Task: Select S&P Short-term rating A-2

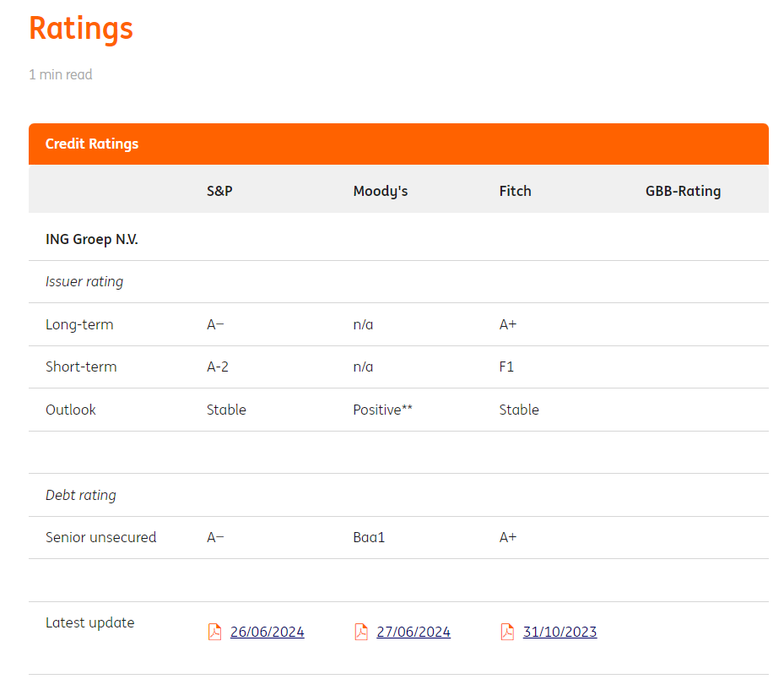Action: (x=218, y=367)
